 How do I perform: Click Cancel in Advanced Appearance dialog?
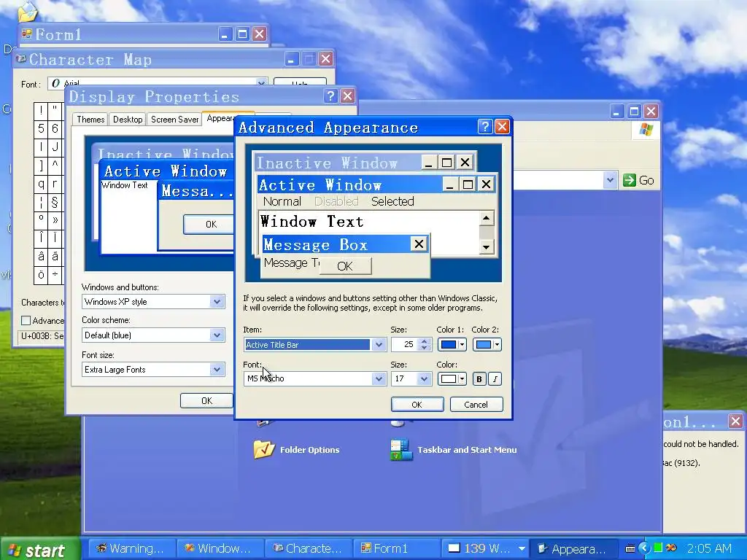(476, 404)
